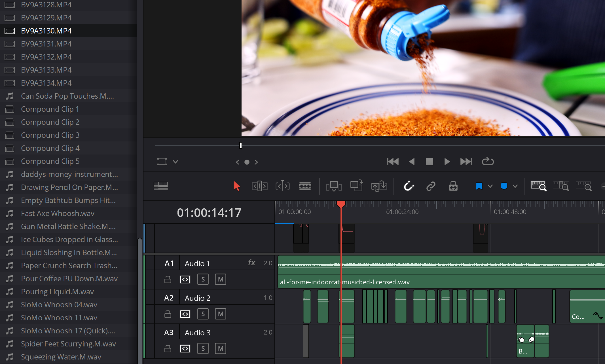
Task: Toggle the position lock icon
Action: [x=453, y=186]
